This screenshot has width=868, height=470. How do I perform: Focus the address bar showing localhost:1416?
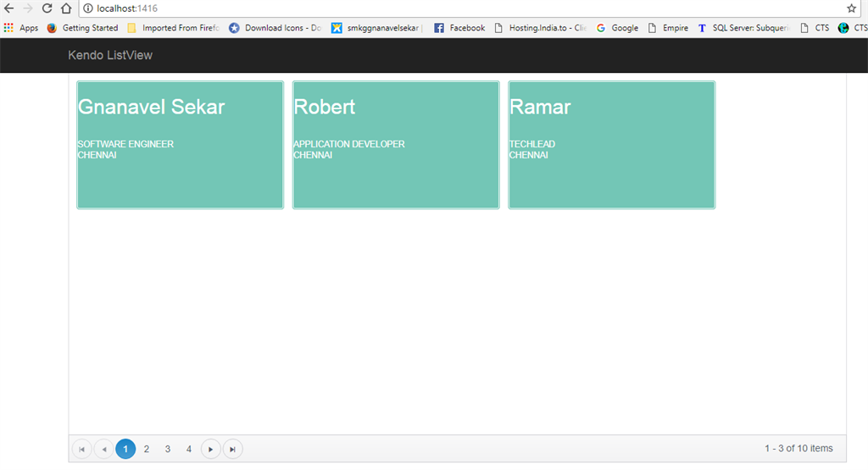click(x=470, y=8)
